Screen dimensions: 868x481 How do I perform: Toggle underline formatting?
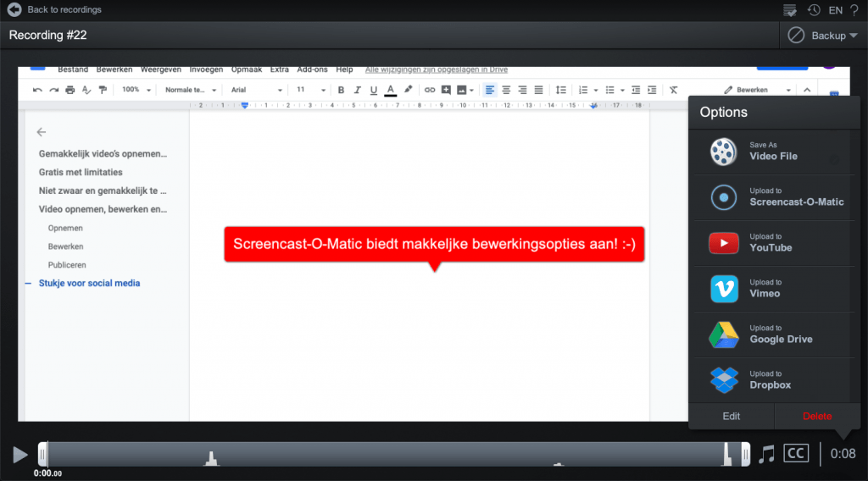(374, 90)
